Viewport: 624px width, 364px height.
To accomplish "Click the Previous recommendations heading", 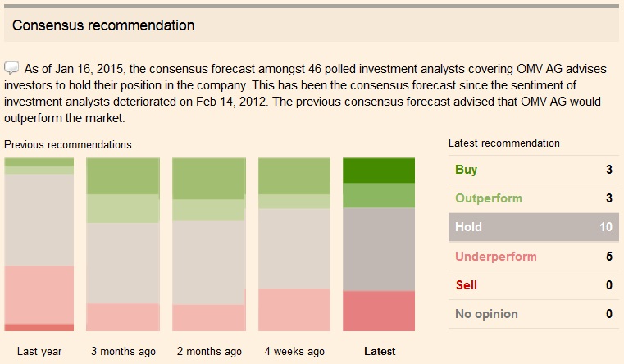I will point(68,144).
